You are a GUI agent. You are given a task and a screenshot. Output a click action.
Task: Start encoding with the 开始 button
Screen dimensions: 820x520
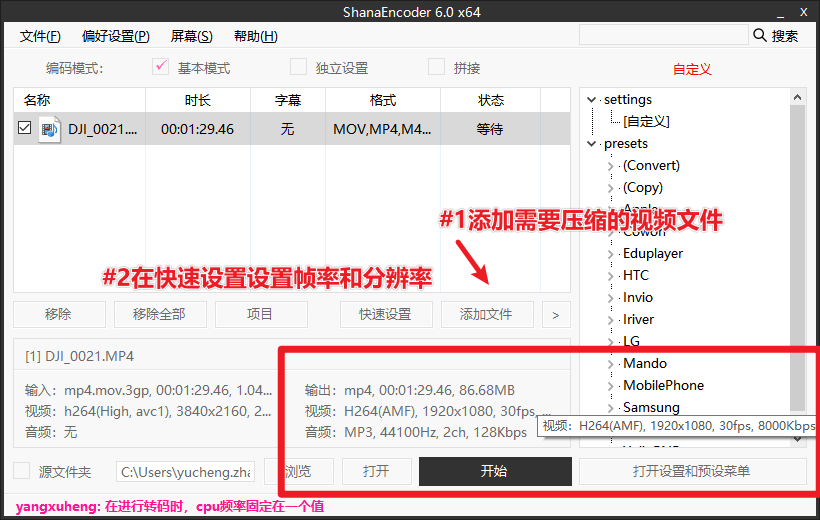tap(495, 471)
